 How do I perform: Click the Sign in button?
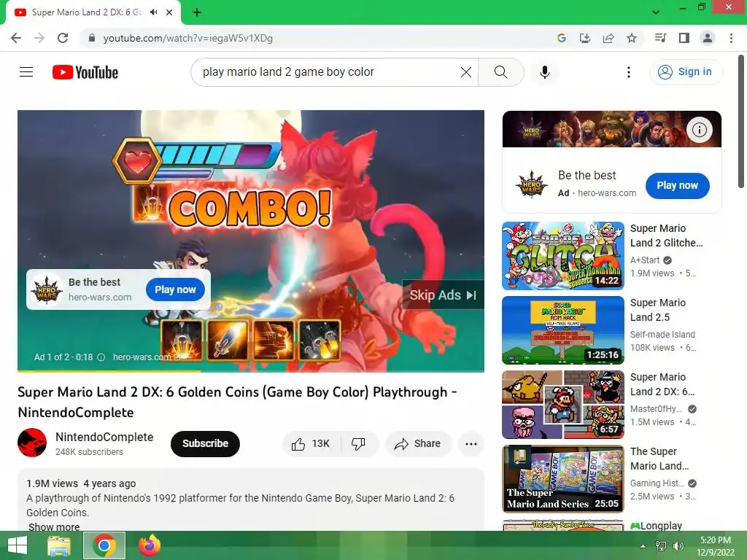[x=686, y=72]
